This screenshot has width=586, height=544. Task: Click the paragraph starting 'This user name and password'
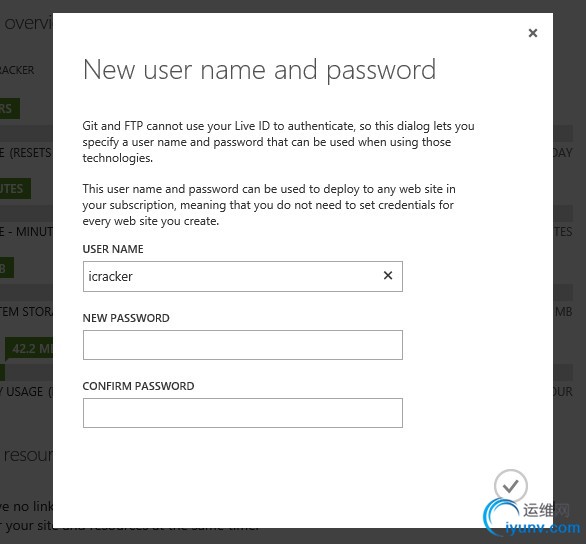(x=269, y=205)
